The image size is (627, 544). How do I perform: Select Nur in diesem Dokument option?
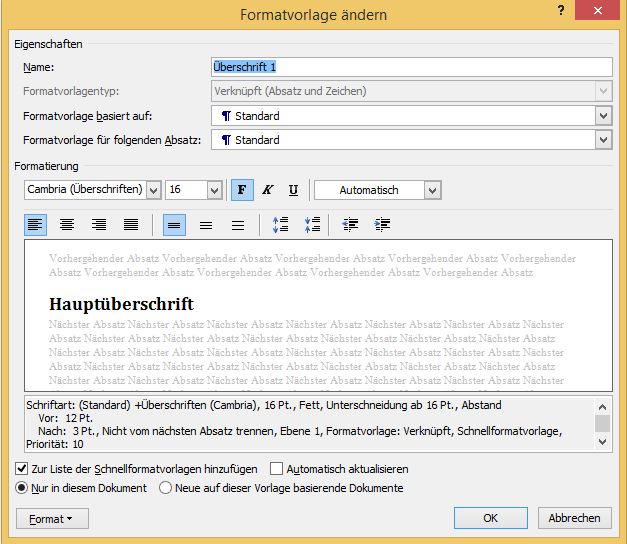[x=21, y=488]
